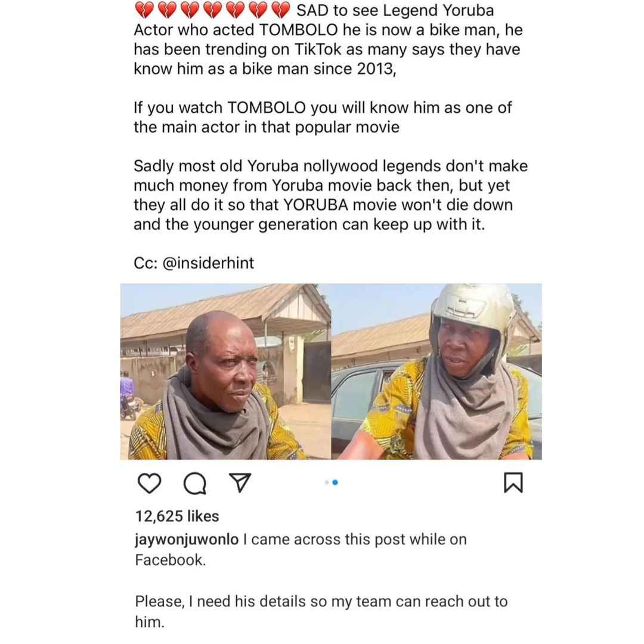Open comments via the speech bubble icon
The image size is (644, 644).
(x=194, y=483)
